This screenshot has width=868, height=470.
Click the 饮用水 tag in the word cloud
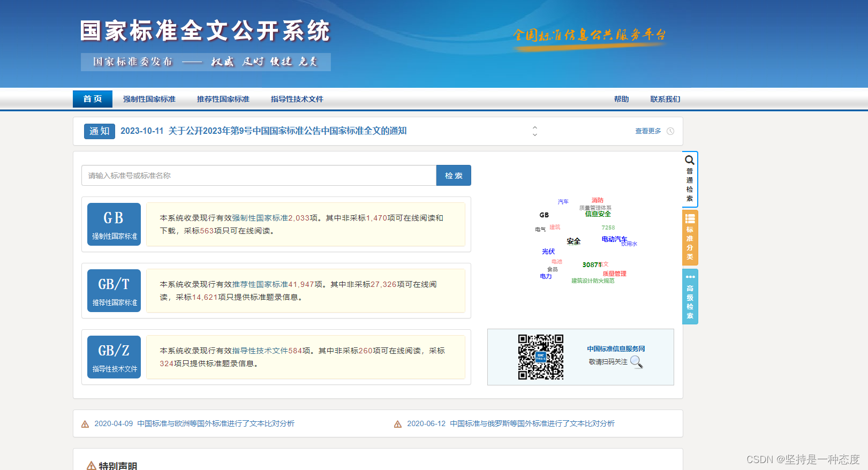pos(629,244)
